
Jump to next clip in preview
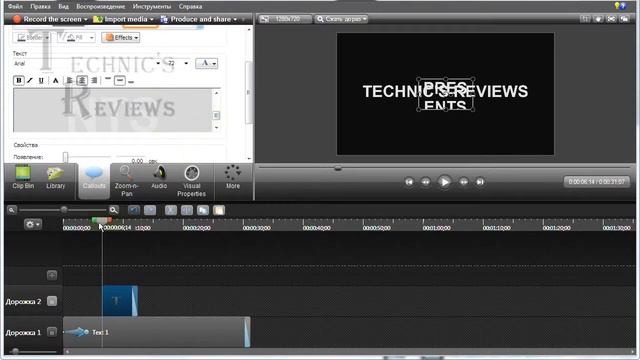(480, 182)
